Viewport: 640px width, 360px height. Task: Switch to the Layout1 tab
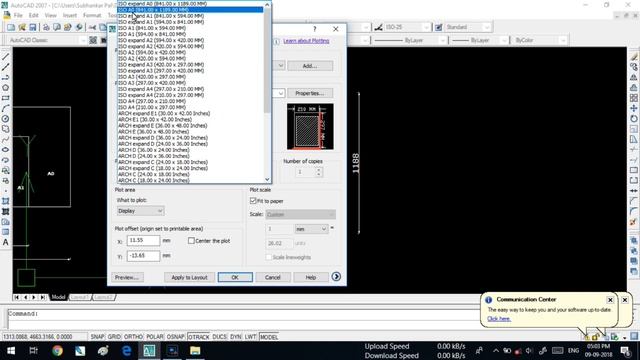coord(80,297)
